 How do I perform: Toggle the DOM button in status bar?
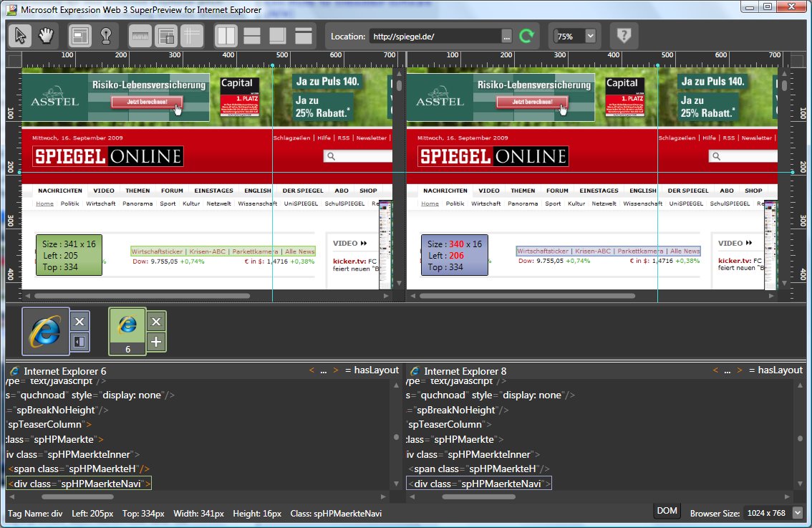[x=667, y=511]
